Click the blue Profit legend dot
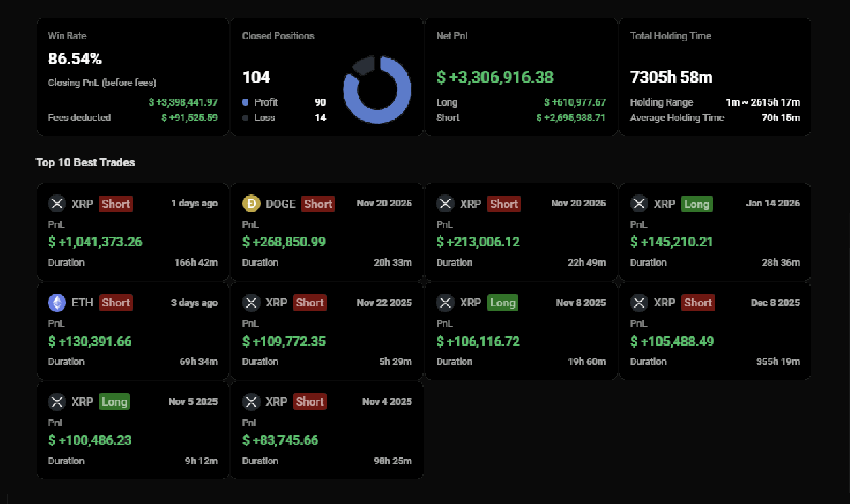The image size is (850, 504). 246,102
